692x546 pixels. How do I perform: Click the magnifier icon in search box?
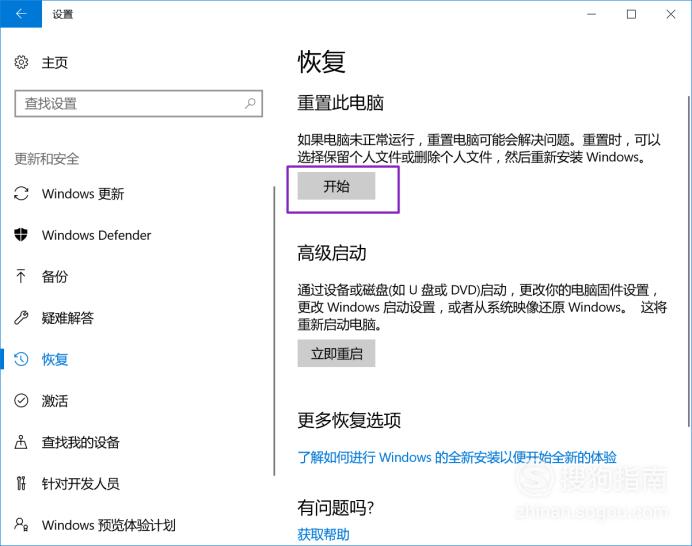tap(250, 104)
